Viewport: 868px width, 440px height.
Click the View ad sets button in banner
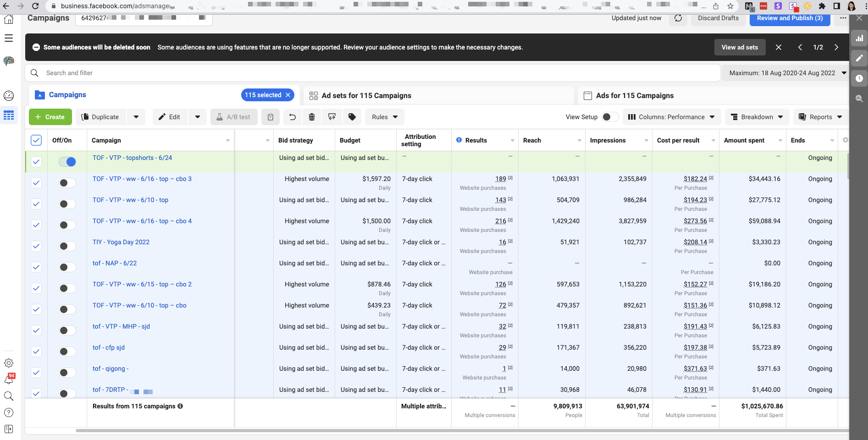(x=740, y=47)
